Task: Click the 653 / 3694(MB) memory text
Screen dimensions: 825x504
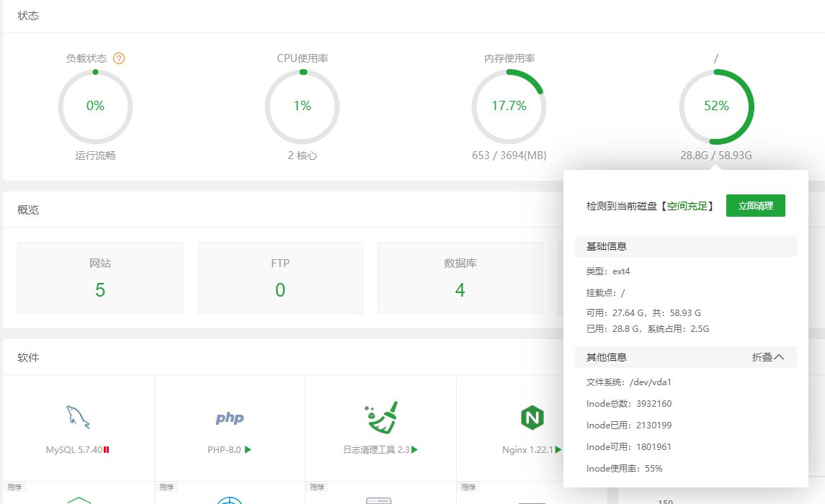Action: click(x=509, y=156)
